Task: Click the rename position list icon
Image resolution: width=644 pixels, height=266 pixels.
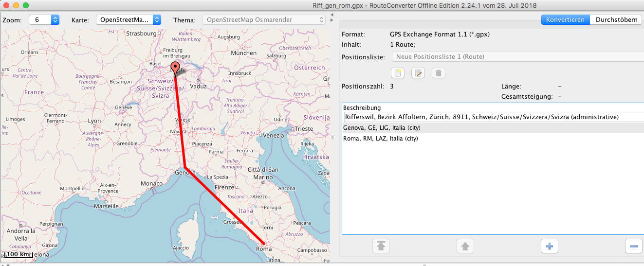Action: click(x=418, y=73)
